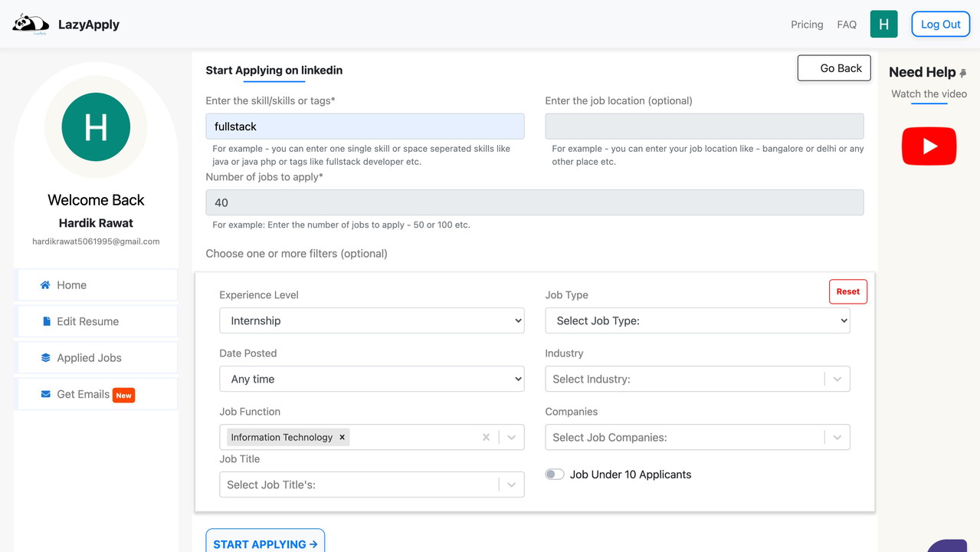Click the job location input field
Screen dimensions: 980x552
[703, 126]
